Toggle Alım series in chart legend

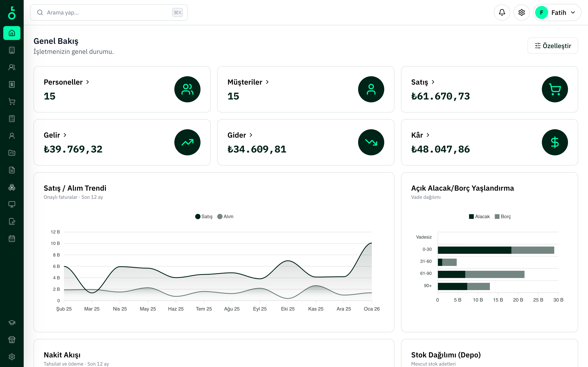(225, 217)
